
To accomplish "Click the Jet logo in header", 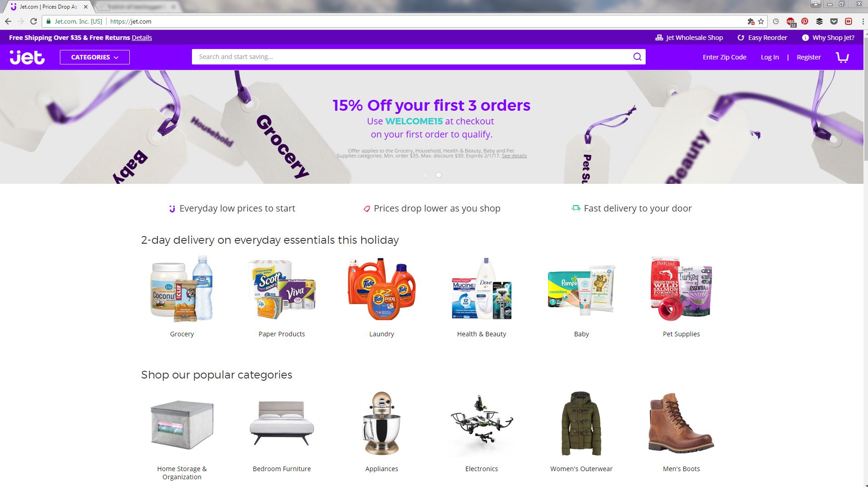I will [x=27, y=57].
